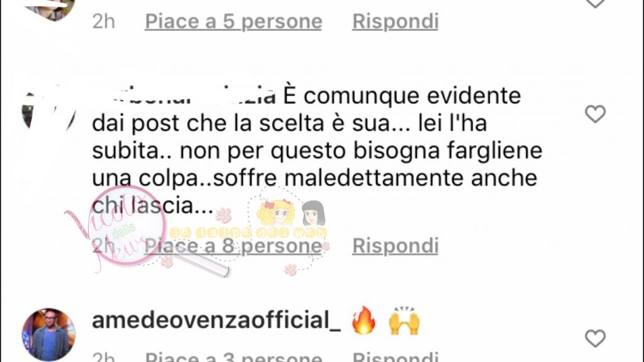Open the amedeovenzaofficial_ username

click(x=216, y=320)
